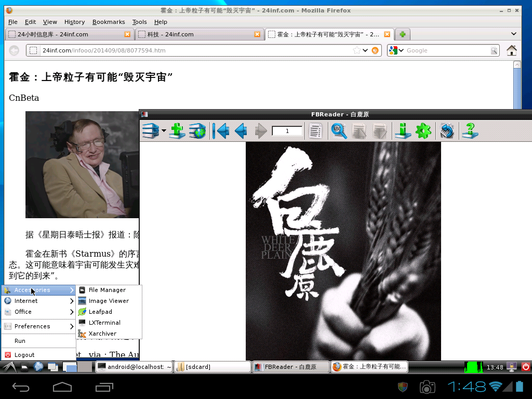Click the 白鹿原 book cover image
This screenshot has width=532, height=399.
pyautogui.click(x=343, y=251)
